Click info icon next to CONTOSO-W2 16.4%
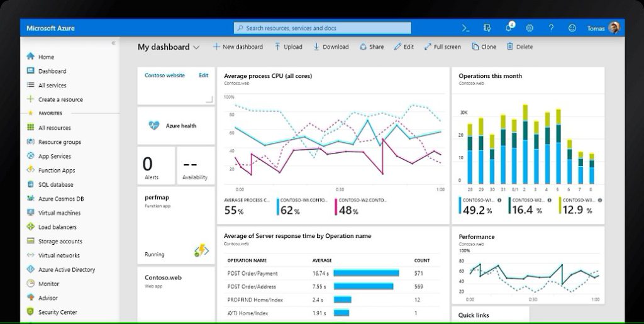The image size is (644, 324). [550, 200]
